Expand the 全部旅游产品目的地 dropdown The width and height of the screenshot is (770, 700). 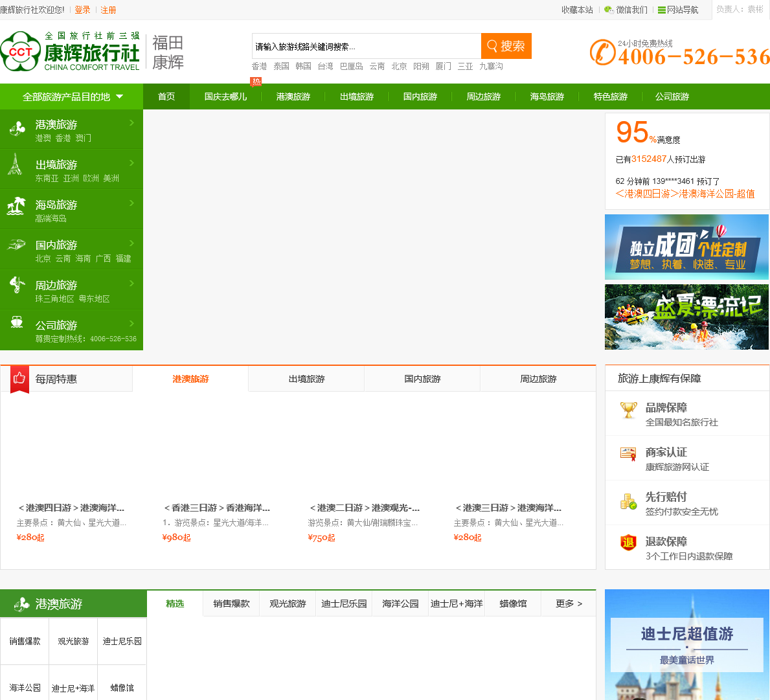pyautogui.click(x=72, y=96)
